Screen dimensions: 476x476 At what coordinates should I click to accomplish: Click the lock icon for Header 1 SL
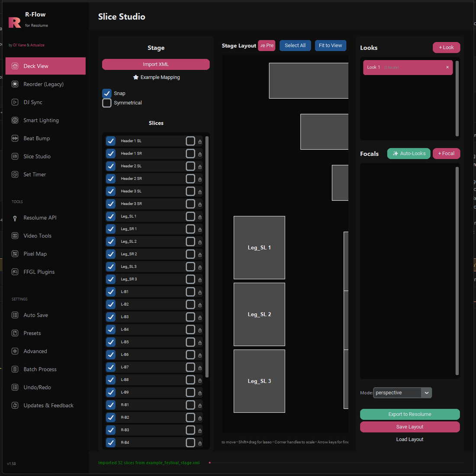click(x=200, y=142)
